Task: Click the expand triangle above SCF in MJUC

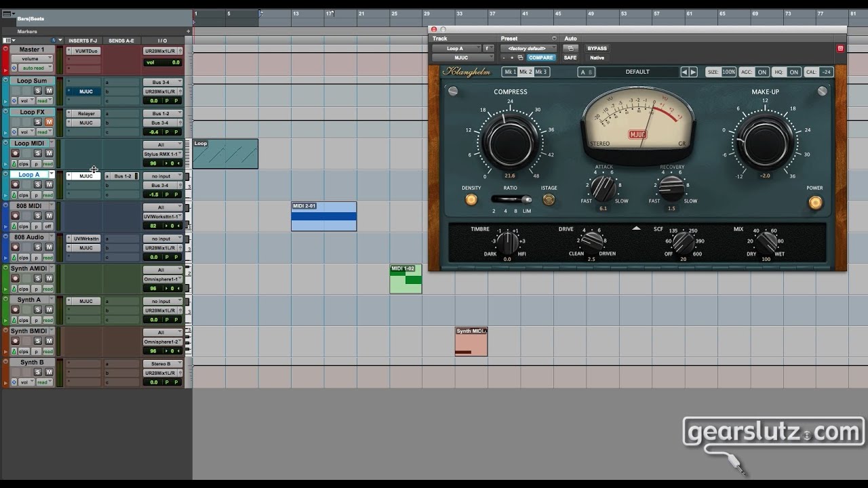Action: click(636, 228)
